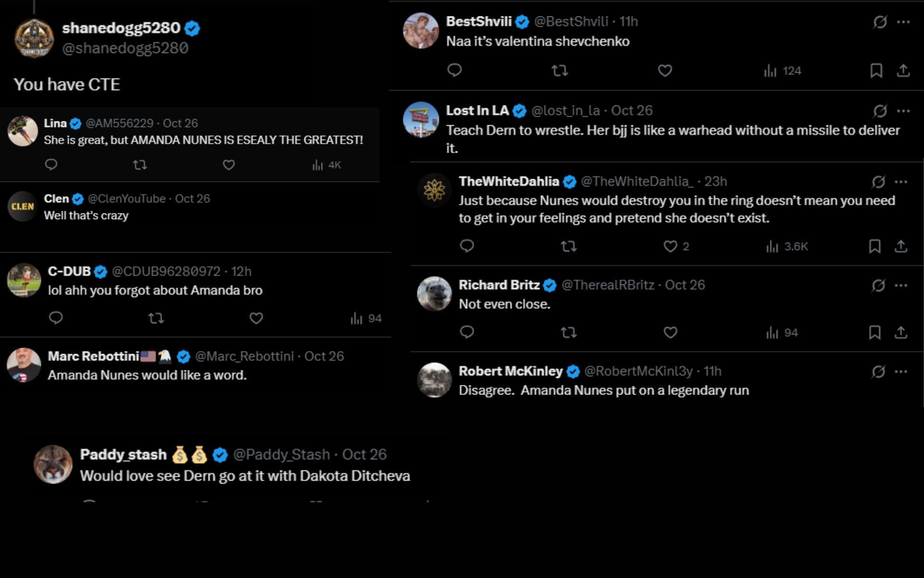
Task: Click the reply icon under TheWhiteDahlia's tweet
Action: point(467,247)
